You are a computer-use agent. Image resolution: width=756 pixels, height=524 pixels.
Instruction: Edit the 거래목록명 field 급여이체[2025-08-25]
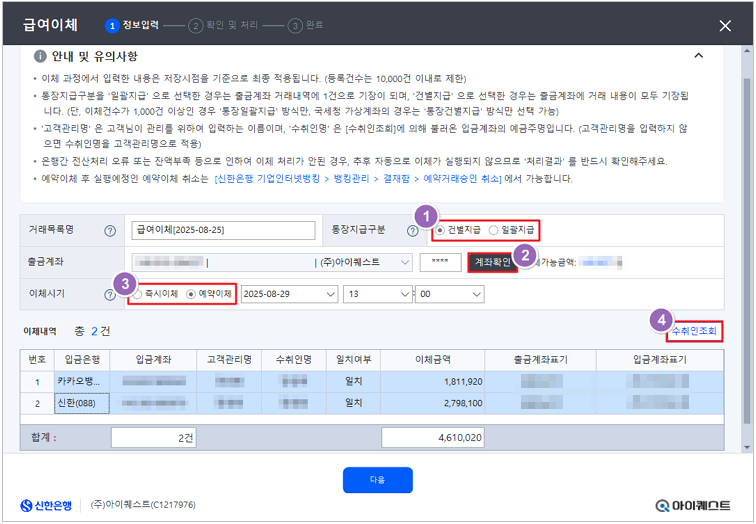pos(223,230)
